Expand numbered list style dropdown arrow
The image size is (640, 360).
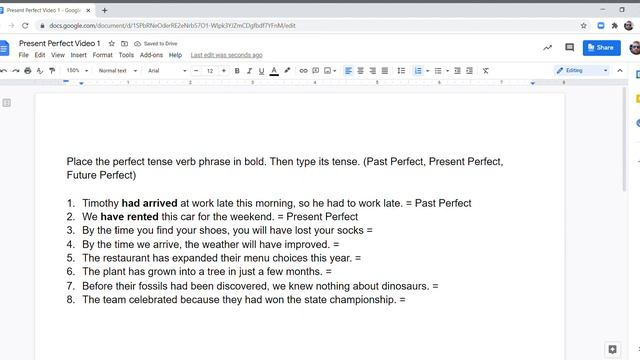click(427, 71)
